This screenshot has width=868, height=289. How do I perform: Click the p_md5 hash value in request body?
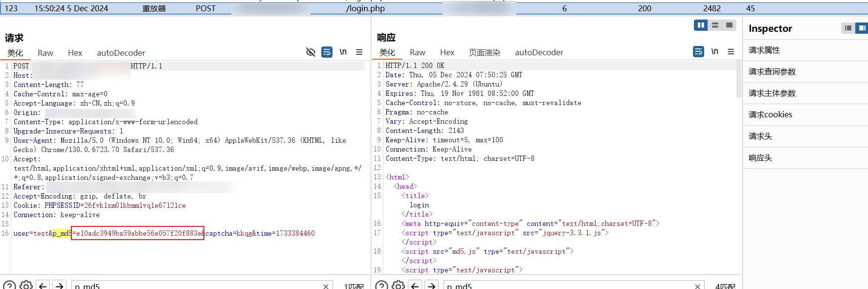[x=139, y=233]
